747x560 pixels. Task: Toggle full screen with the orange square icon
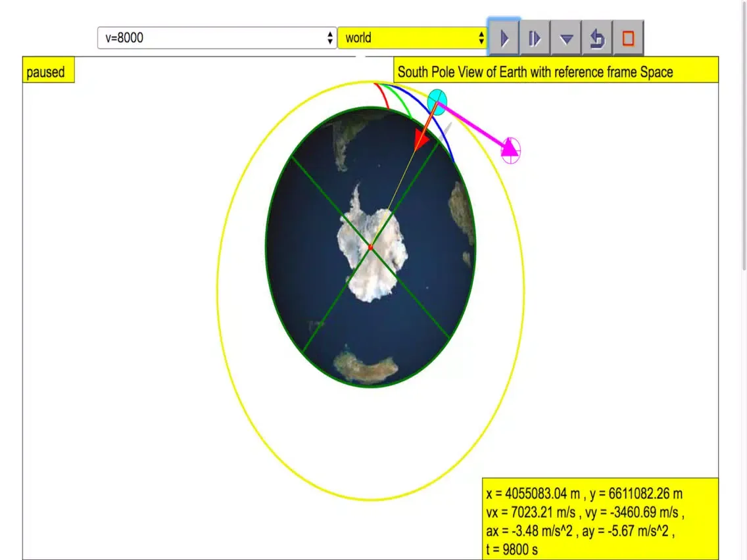[x=627, y=39]
